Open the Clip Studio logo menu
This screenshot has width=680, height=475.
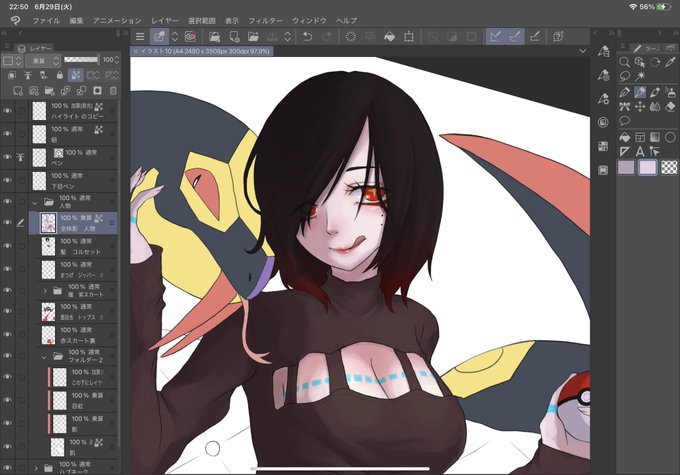coord(15,20)
